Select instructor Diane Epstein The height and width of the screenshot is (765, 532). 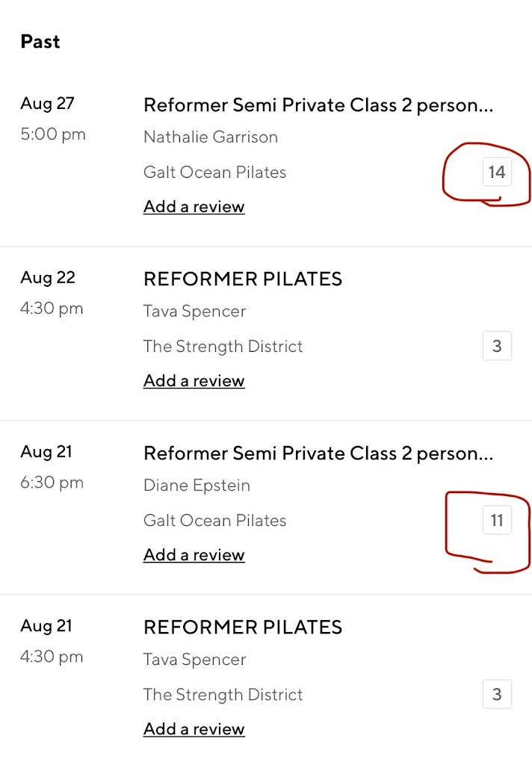197,486
